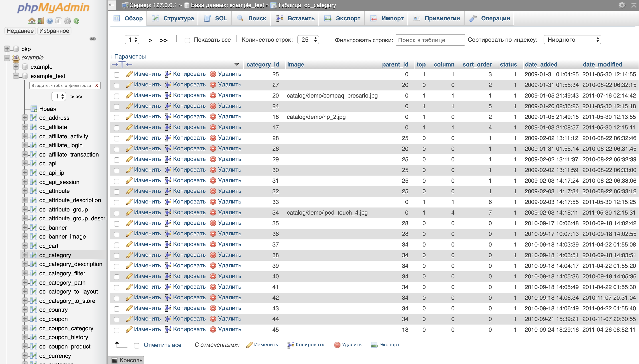Click the Поиск в таблице filter field
The height and width of the screenshot is (364, 639).
[x=430, y=40]
